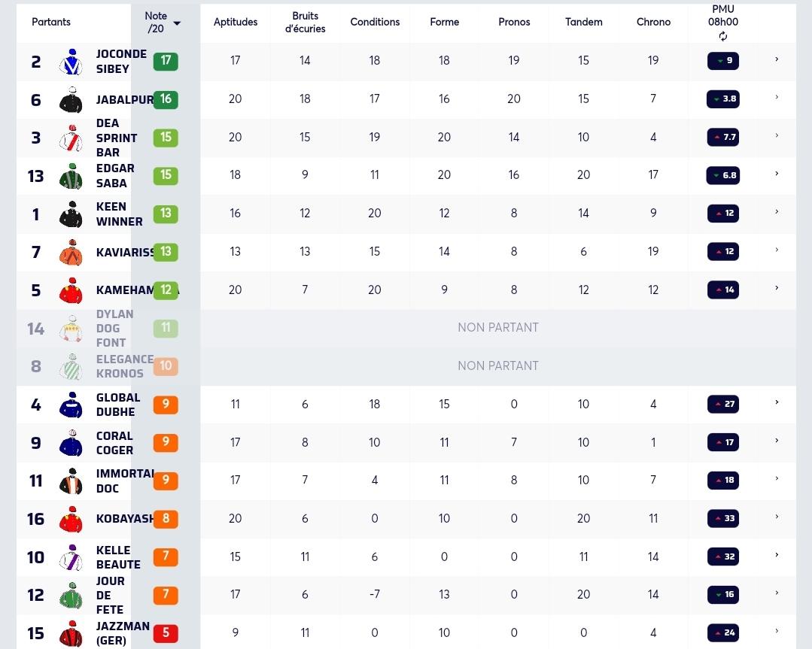Refresh PMU 08h00 odds icon
This screenshot has height=649, width=812.
click(x=723, y=36)
